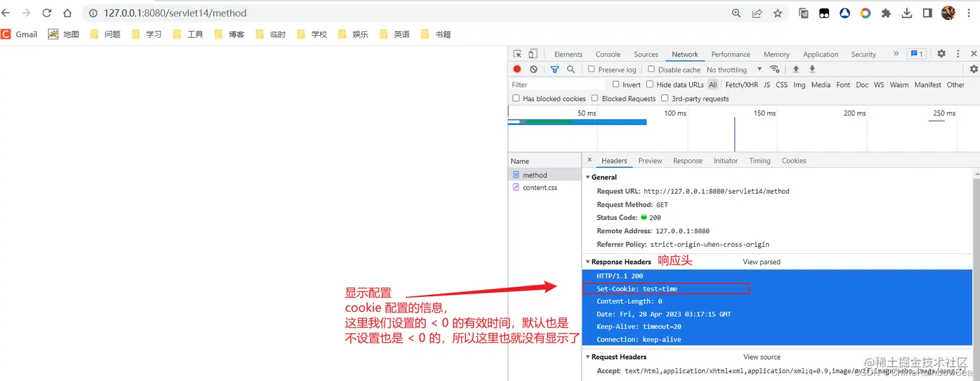The width and height of the screenshot is (980, 381).
Task: Export HAR file with download arrow
Action: pyautogui.click(x=812, y=69)
